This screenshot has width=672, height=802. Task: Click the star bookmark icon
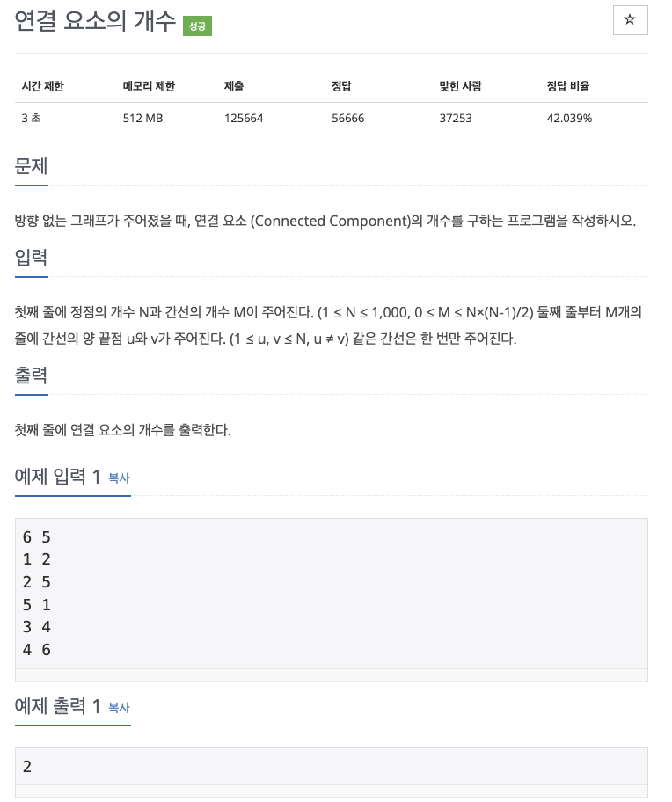[631, 20]
